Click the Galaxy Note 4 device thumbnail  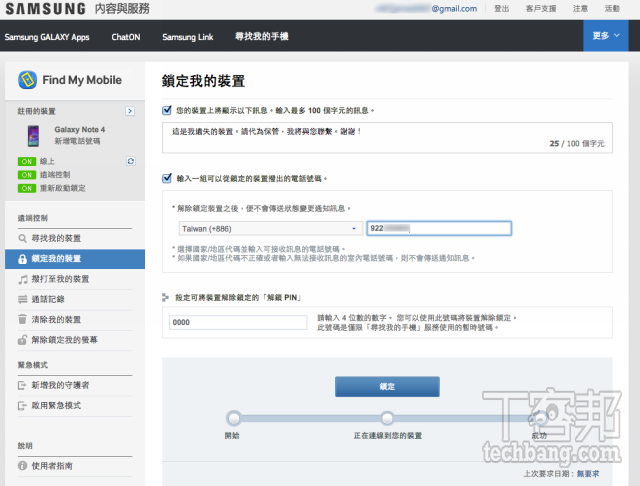tap(33, 136)
